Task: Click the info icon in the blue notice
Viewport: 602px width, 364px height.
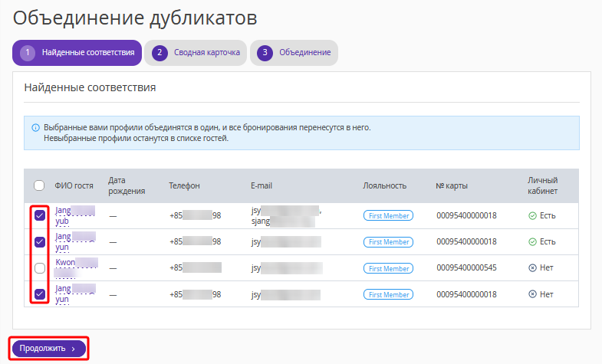Action: [35, 127]
